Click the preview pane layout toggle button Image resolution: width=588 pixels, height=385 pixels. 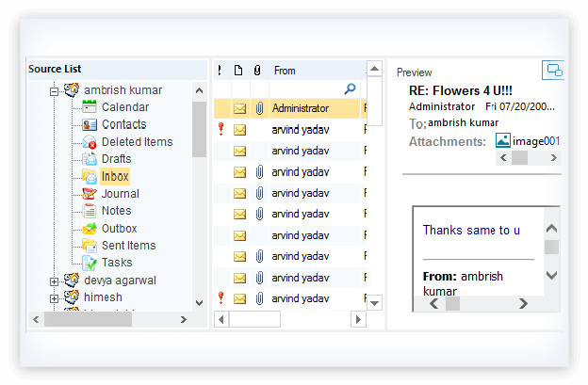[x=553, y=71]
